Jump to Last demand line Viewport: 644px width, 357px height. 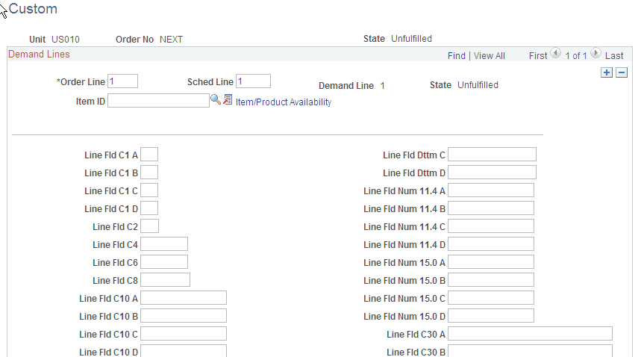pos(614,55)
